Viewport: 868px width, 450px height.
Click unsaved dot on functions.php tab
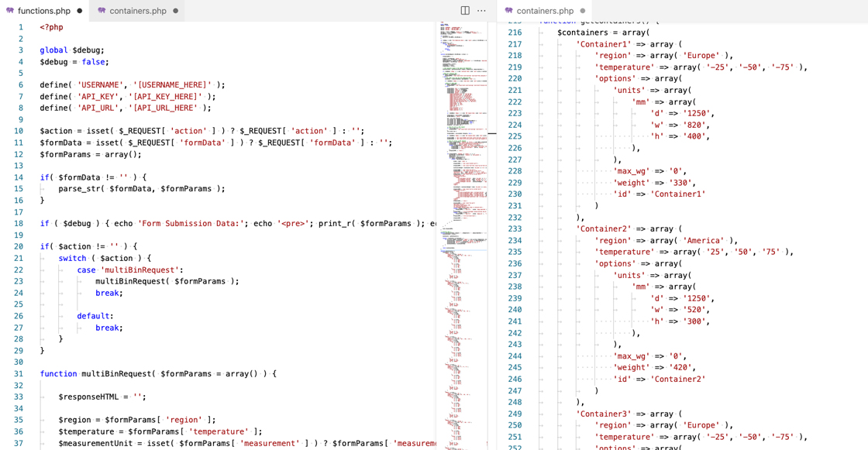click(80, 11)
